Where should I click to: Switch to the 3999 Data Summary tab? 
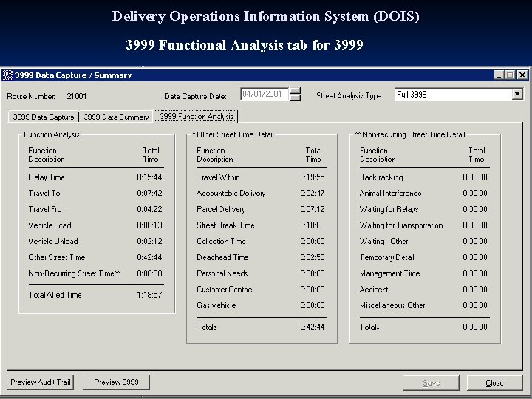tap(116, 117)
